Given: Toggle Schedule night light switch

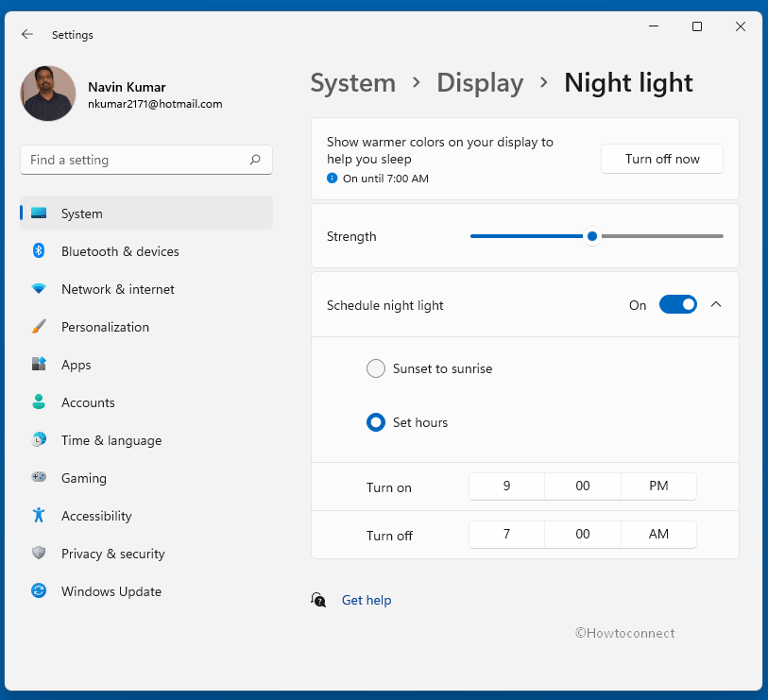Looking at the screenshot, I should point(678,304).
